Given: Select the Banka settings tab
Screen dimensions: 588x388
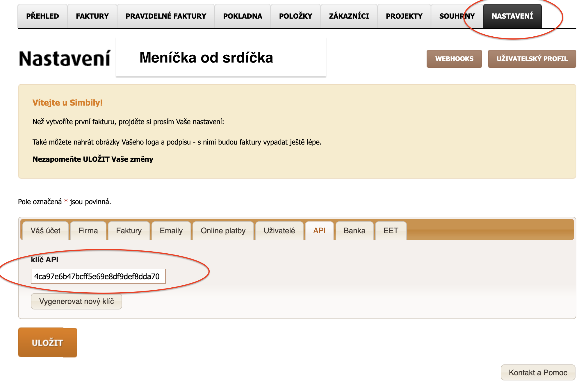Looking at the screenshot, I should click(354, 231).
